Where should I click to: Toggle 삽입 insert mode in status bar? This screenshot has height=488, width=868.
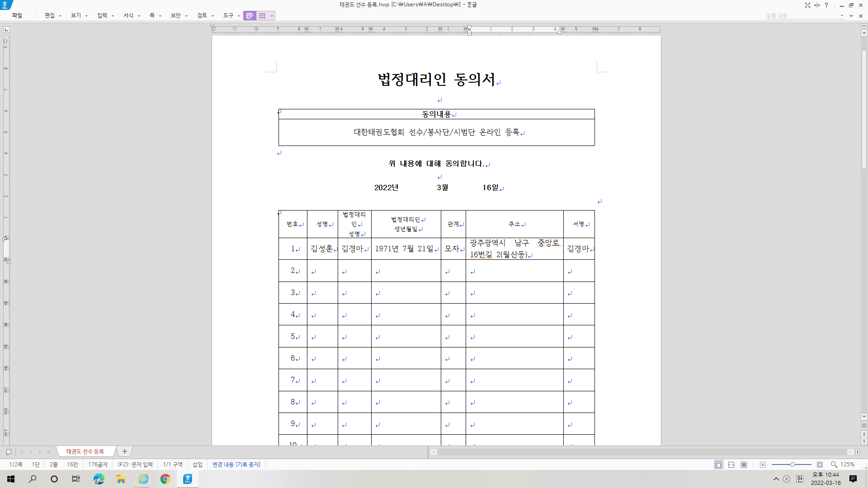(198, 465)
